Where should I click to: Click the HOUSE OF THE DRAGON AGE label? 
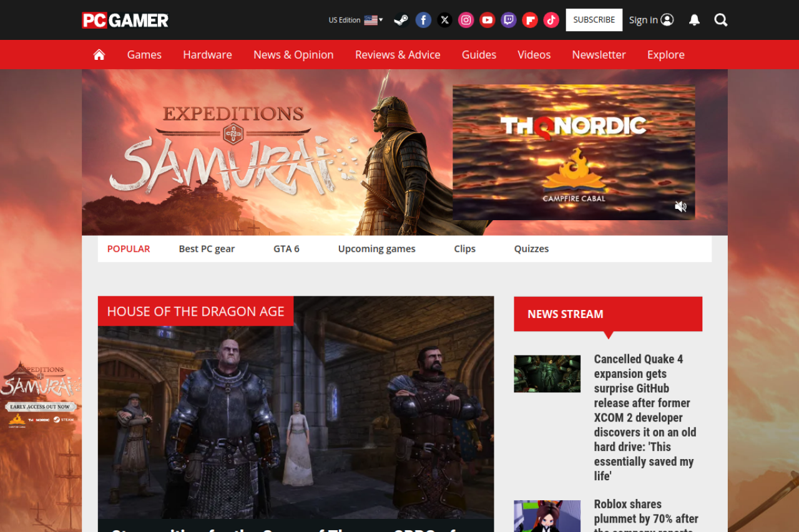tap(195, 311)
